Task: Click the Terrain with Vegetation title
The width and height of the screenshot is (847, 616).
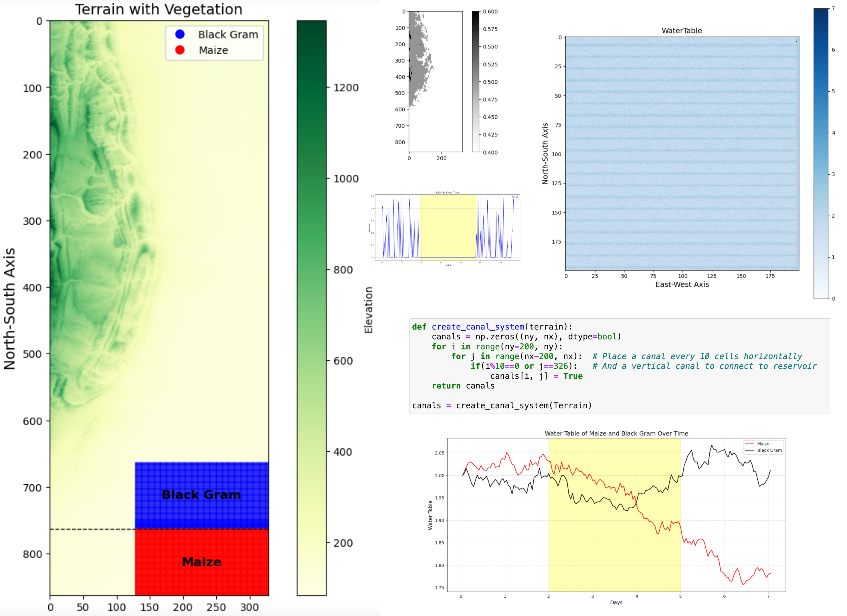Action: 159,9
